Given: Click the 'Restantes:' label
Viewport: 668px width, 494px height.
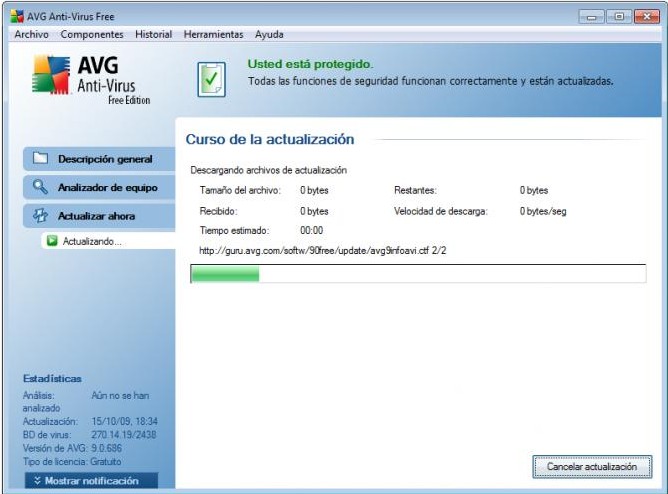Looking at the screenshot, I should click(415, 190).
